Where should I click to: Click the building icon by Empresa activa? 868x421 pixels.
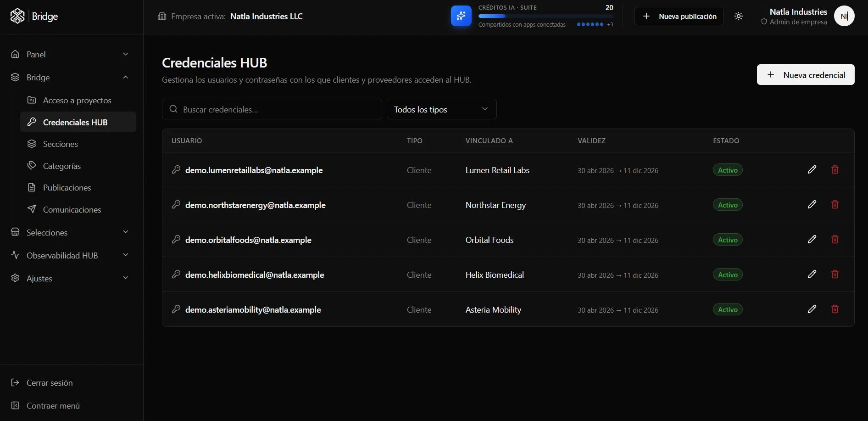[x=162, y=16]
